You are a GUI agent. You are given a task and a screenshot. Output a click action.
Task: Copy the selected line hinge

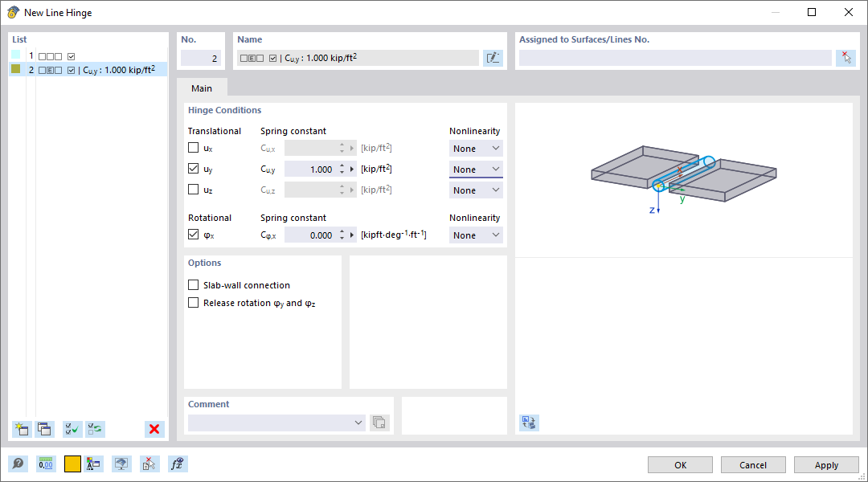click(x=45, y=428)
